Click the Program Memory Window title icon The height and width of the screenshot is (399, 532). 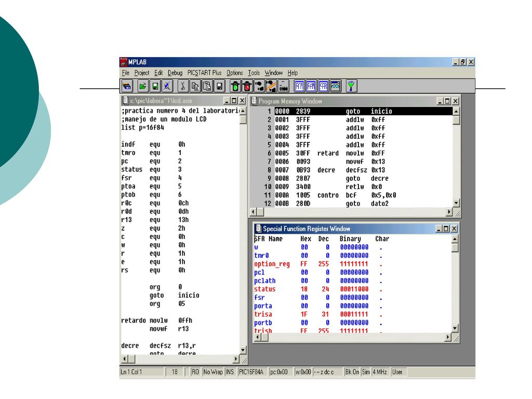pyautogui.click(x=254, y=101)
